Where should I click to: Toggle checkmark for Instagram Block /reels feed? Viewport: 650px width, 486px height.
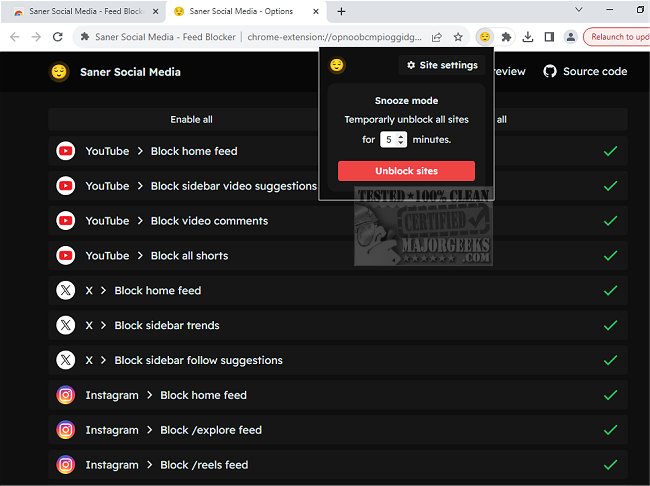610,464
